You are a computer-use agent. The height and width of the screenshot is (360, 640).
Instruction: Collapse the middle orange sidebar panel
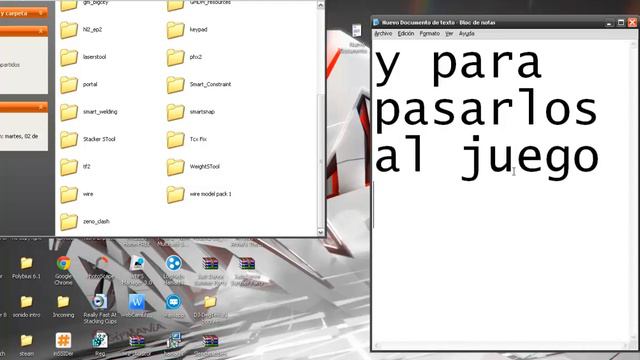[x=41, y=31]
